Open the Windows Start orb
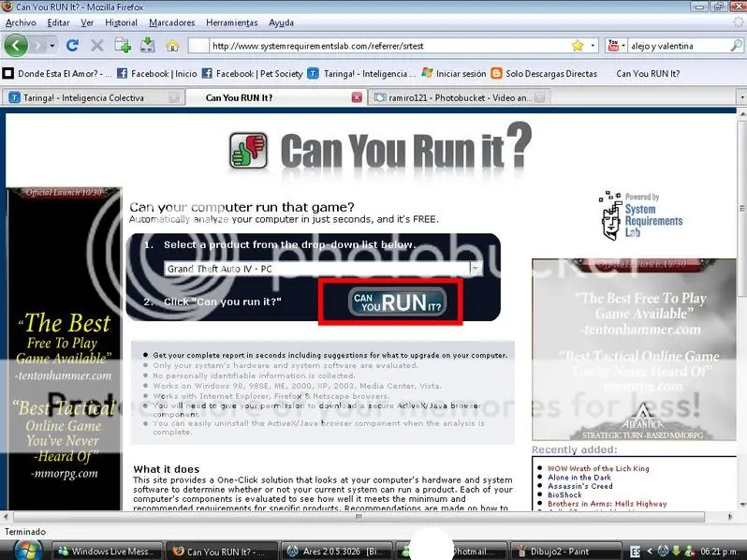Image resolution: width=747 pixels, height=560 pixels. 28,550
